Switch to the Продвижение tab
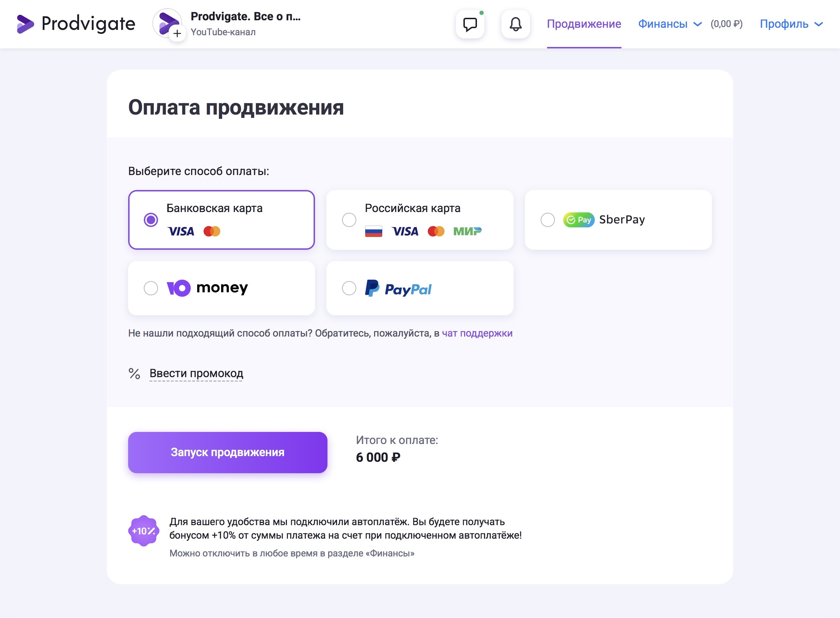This screenshot has height=618, width=840. pos(584,24)
